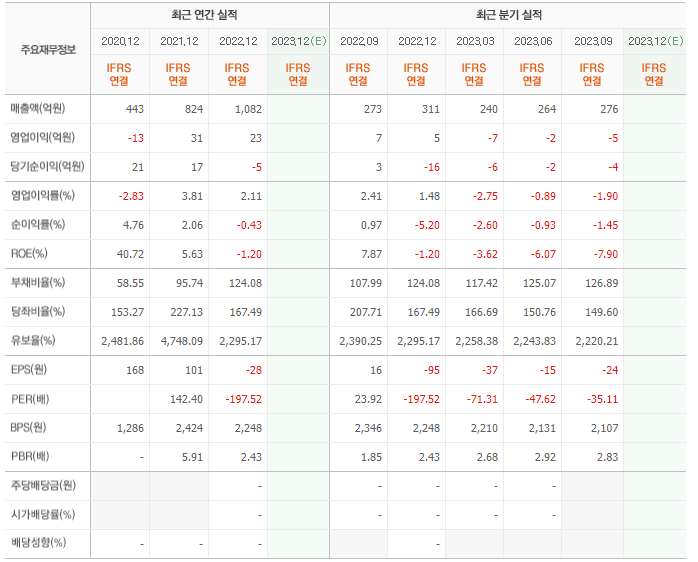Click the 1,082 annual sales value

248,110
